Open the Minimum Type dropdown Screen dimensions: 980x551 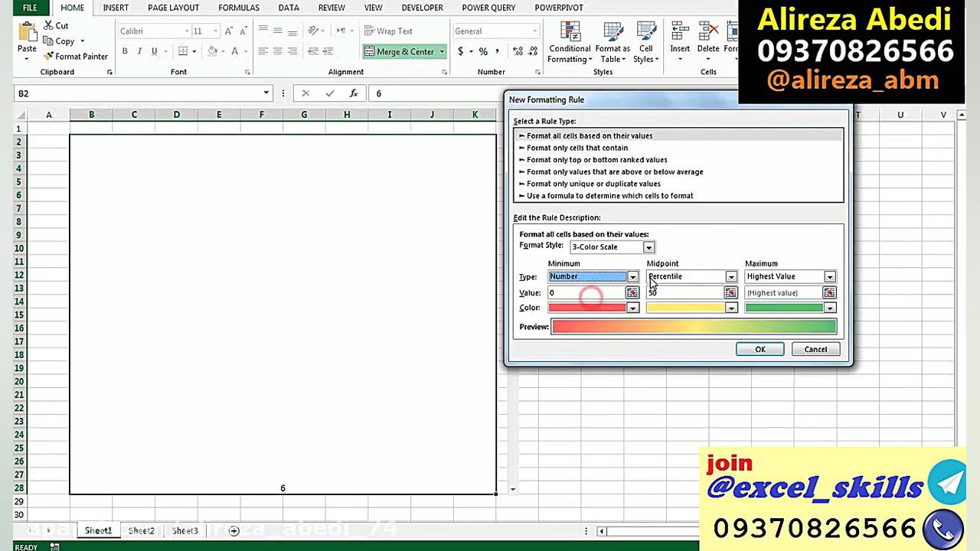coord(632,276)
